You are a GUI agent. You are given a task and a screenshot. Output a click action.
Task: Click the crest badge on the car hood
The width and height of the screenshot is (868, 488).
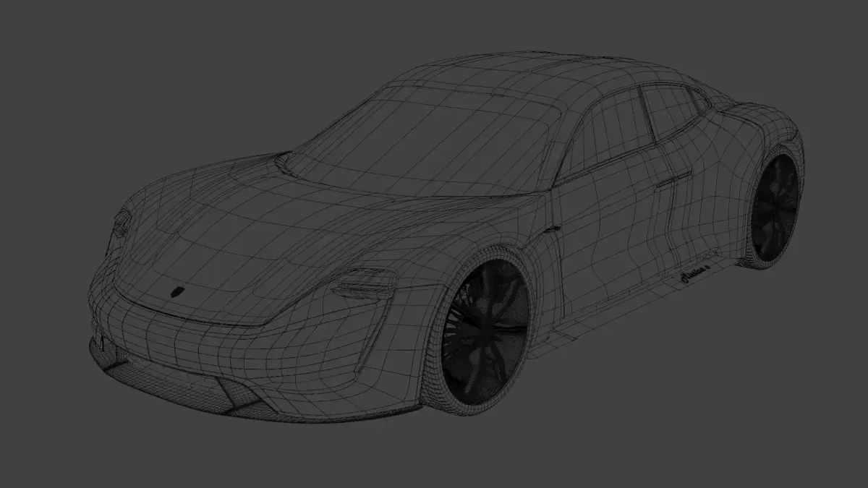177,291
